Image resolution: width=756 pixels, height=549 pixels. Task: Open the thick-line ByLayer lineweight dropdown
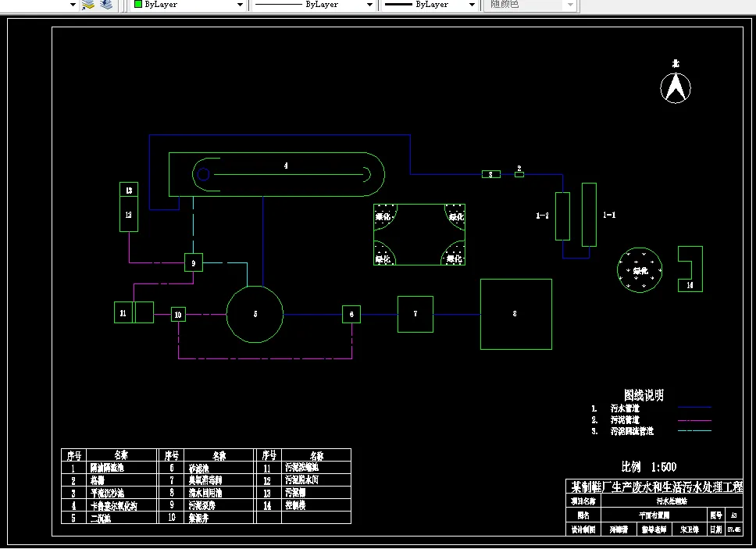tap(430, 5)
